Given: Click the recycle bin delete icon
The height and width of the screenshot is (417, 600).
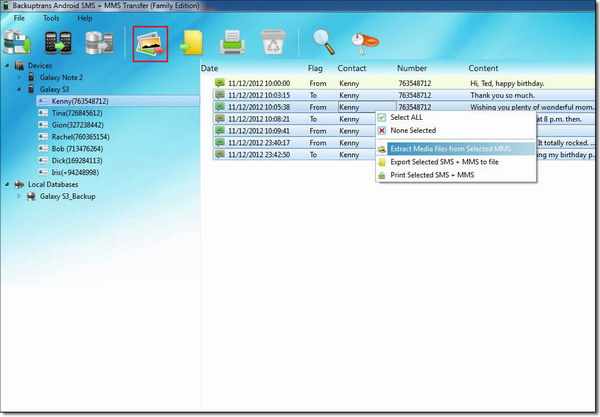Looking at the screenshot, I should (x=273, y=42).
